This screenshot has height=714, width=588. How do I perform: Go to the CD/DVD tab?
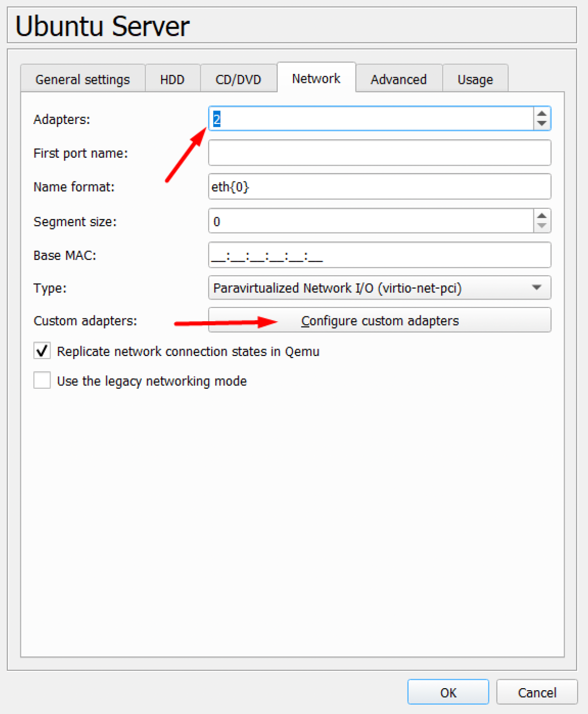[238, 79]
